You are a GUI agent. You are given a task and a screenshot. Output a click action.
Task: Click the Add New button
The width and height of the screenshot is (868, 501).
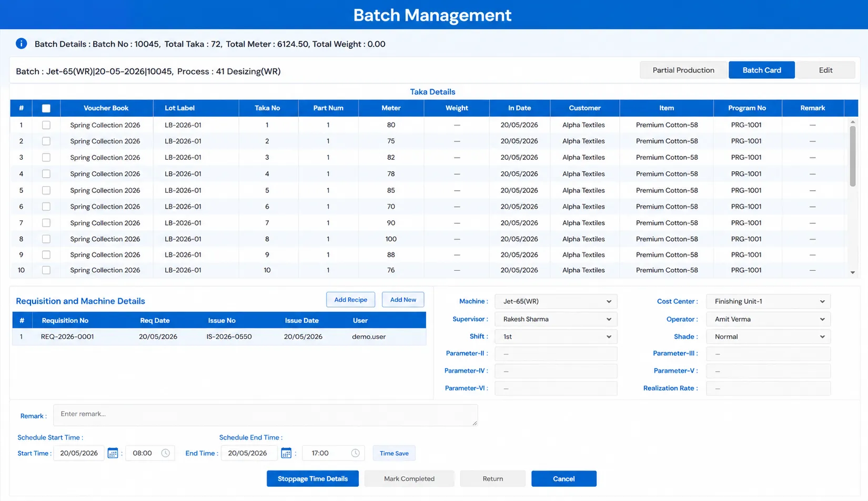[403, 300]
